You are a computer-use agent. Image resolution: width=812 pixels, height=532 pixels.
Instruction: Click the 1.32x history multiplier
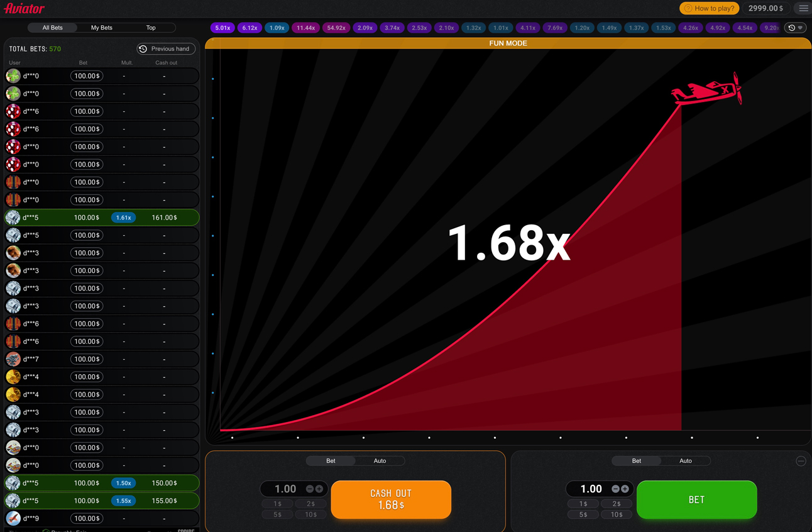473,28
